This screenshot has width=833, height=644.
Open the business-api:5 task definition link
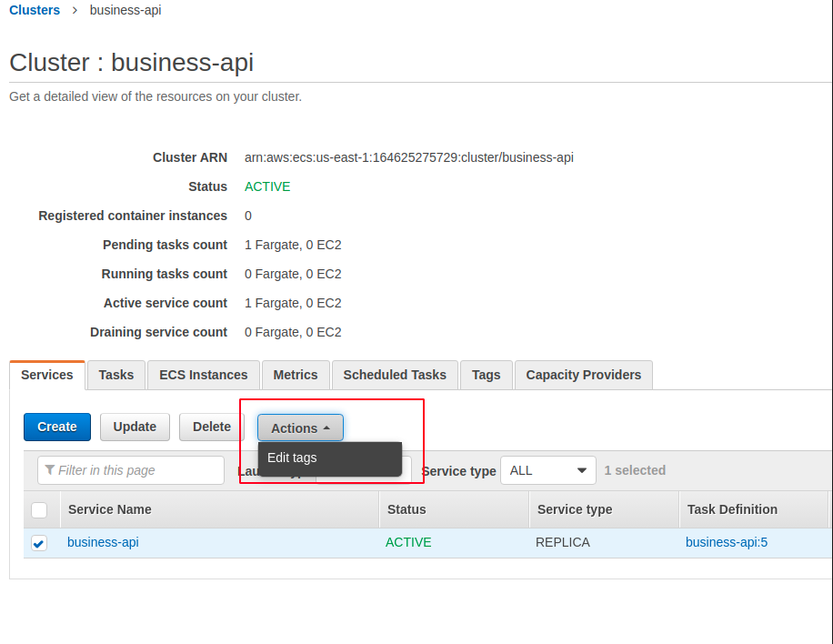tap(727, 542)
